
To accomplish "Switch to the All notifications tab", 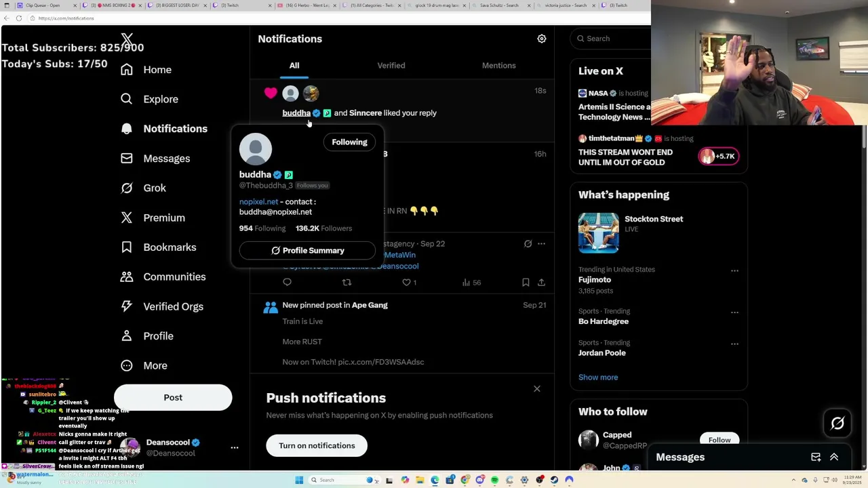I will (x=294, y=66).
